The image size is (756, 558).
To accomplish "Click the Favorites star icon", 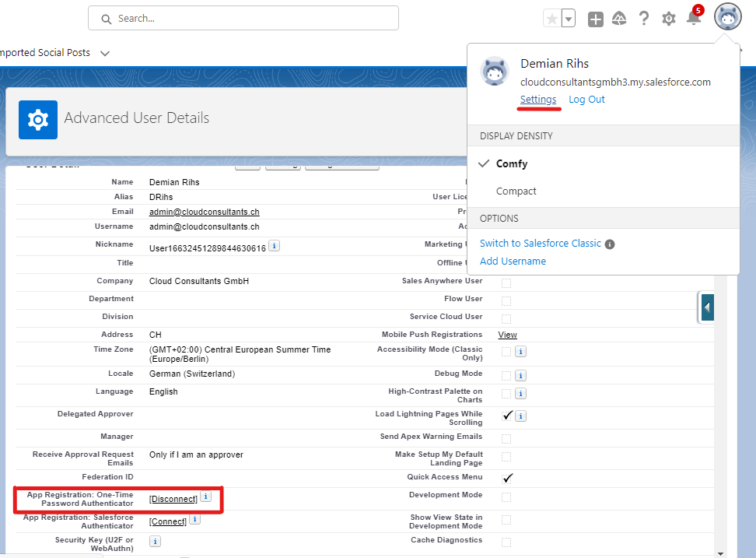I will (552, 19).
